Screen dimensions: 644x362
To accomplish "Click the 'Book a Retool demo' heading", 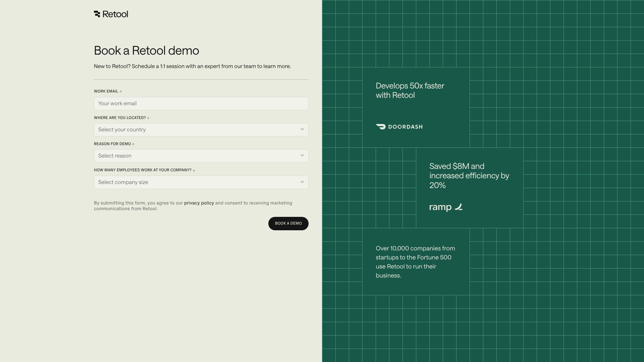I will pos(147,51).
